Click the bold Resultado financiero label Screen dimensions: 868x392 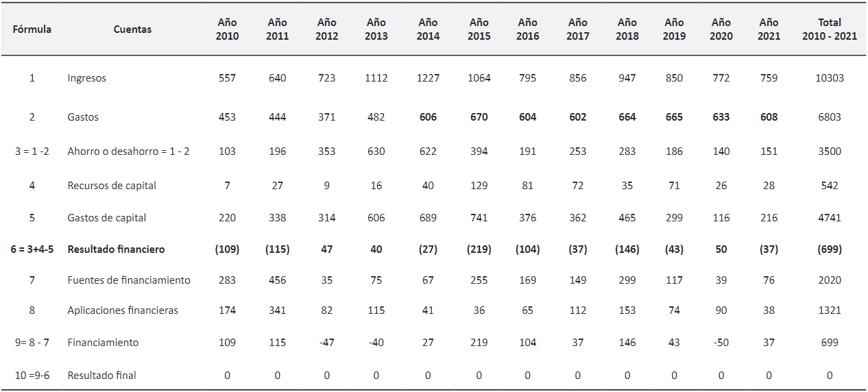[x=116, y=249]
